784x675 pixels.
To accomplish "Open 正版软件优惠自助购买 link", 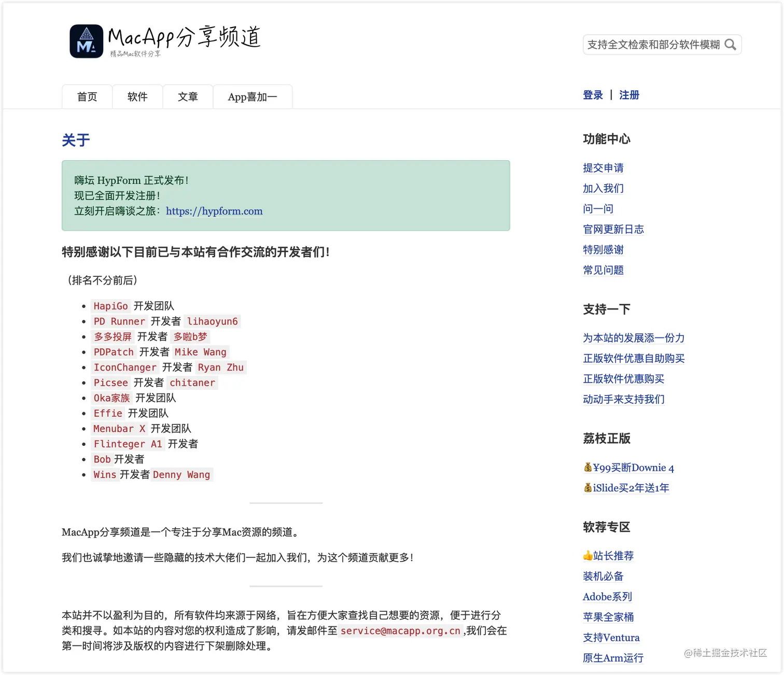I will click(x=634, y=358).
